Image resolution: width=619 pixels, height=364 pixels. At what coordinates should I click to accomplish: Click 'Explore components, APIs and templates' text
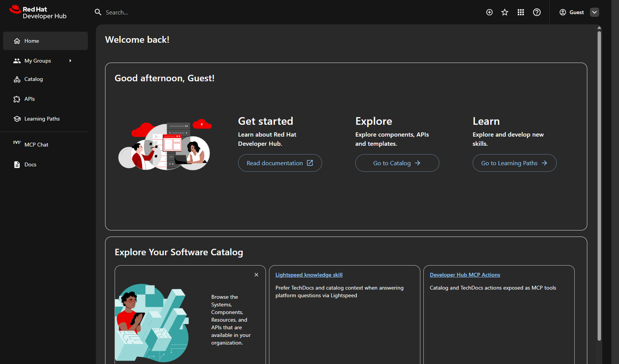392,139
